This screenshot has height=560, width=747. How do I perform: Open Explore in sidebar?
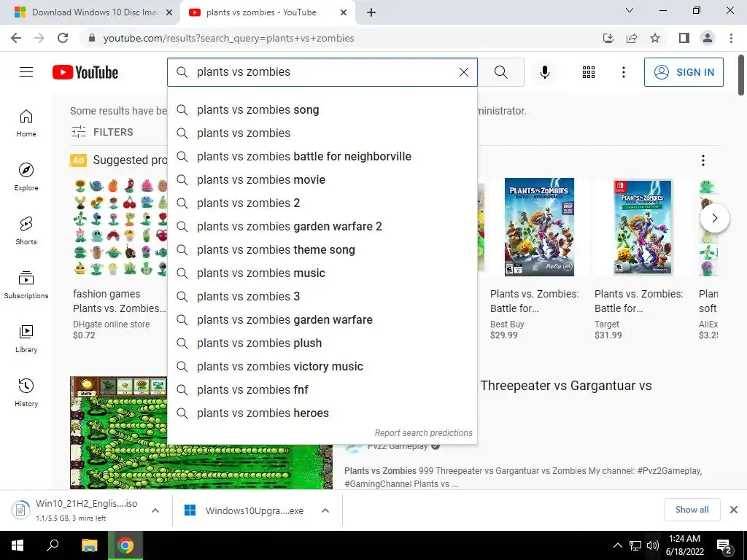26,176
